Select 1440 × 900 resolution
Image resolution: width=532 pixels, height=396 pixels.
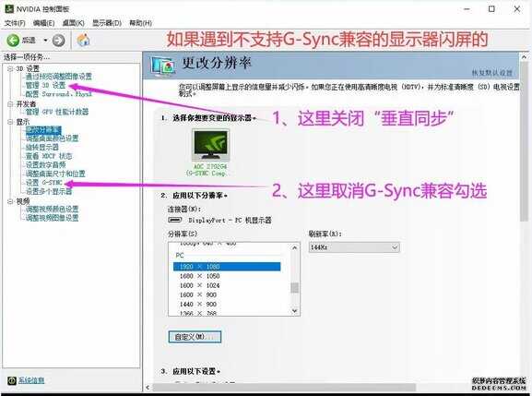click(x=227, y=304)
